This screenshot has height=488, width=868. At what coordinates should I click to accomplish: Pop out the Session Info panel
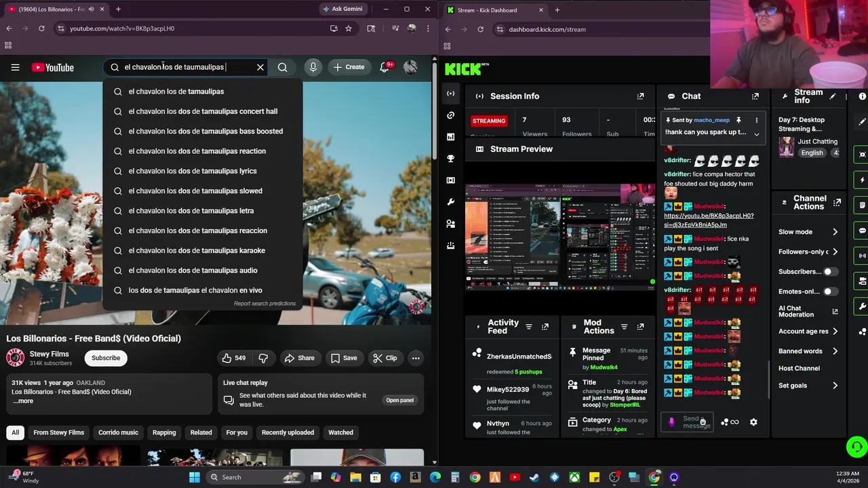[640, 96]
